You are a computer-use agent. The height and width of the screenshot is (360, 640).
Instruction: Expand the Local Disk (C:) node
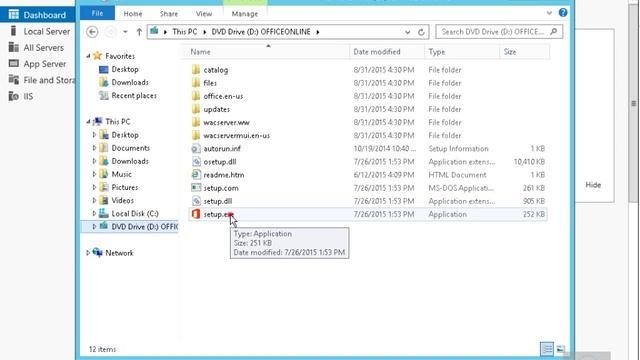click(x=94, y=213)
